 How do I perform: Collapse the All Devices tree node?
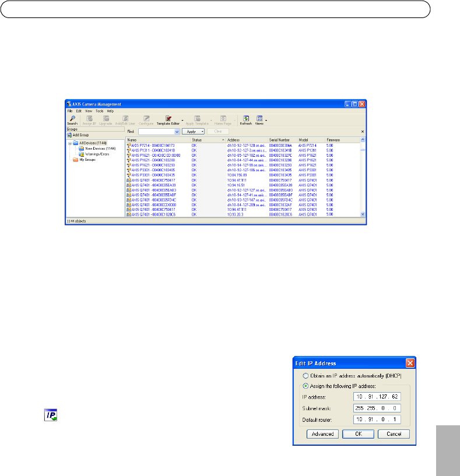pos(70,143)
